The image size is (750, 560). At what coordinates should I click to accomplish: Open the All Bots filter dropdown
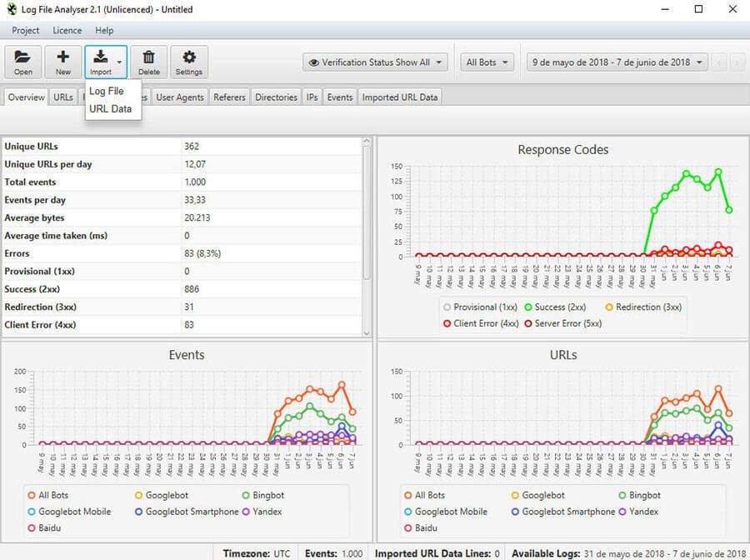tap(487, 62)
